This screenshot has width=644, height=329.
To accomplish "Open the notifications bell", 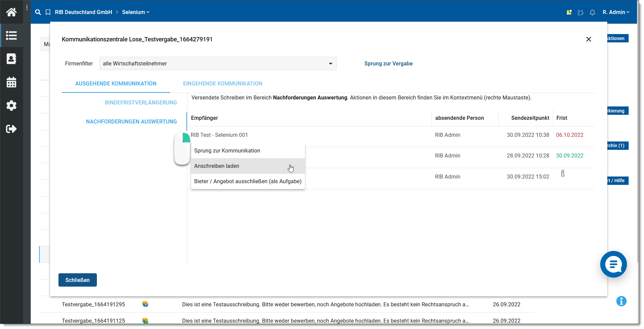I will point(592,12).
